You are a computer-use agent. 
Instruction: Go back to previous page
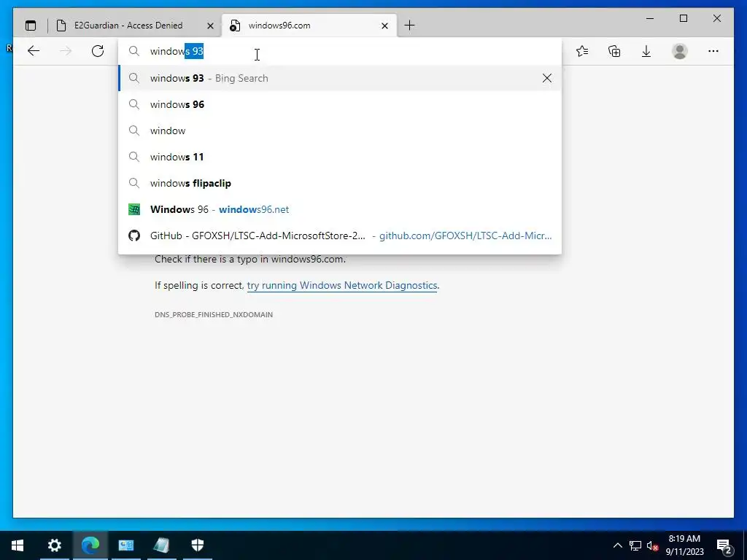[34, 51]
